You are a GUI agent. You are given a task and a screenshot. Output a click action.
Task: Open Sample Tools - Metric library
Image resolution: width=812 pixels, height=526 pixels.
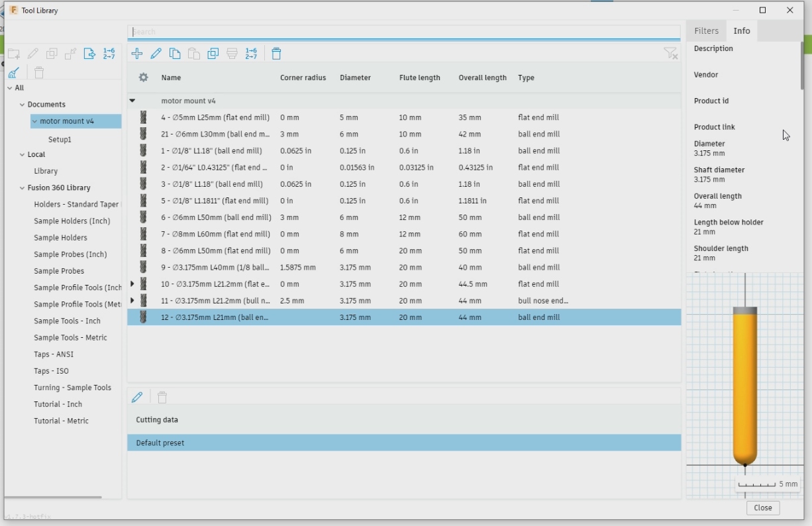click(70, 338)
